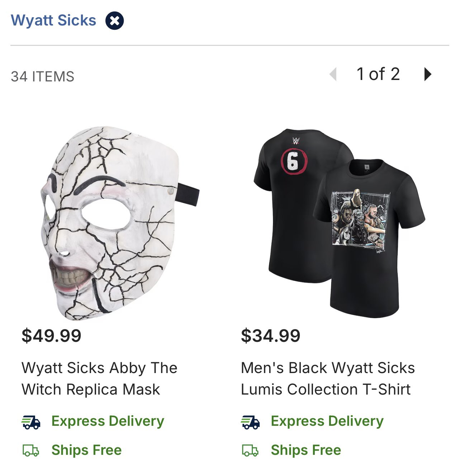
Task: Click the $34.99 T-shirt price
Action: point(271,336)
